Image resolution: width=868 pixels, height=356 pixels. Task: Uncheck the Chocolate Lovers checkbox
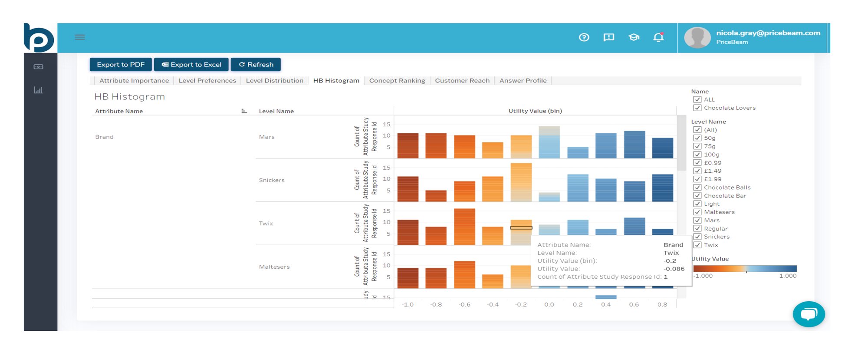[697, 108]
